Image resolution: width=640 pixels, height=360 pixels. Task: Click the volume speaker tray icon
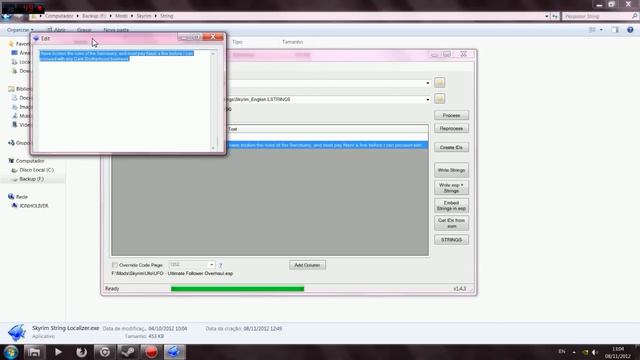point(594,352)
